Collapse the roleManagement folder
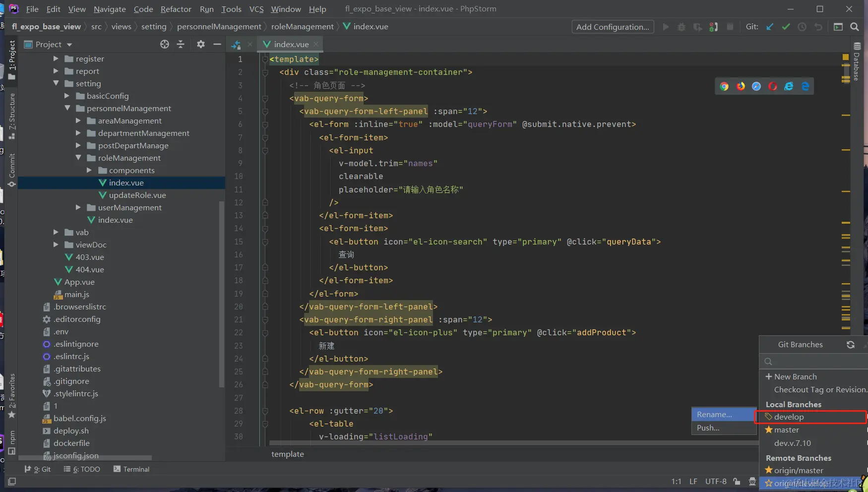The height and width of the screenshot is (492, 868). [x=78, y=158]
